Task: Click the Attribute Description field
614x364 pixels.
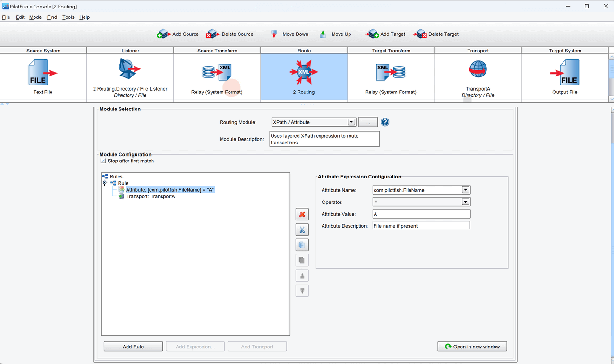Action: [x=421, y=226]
